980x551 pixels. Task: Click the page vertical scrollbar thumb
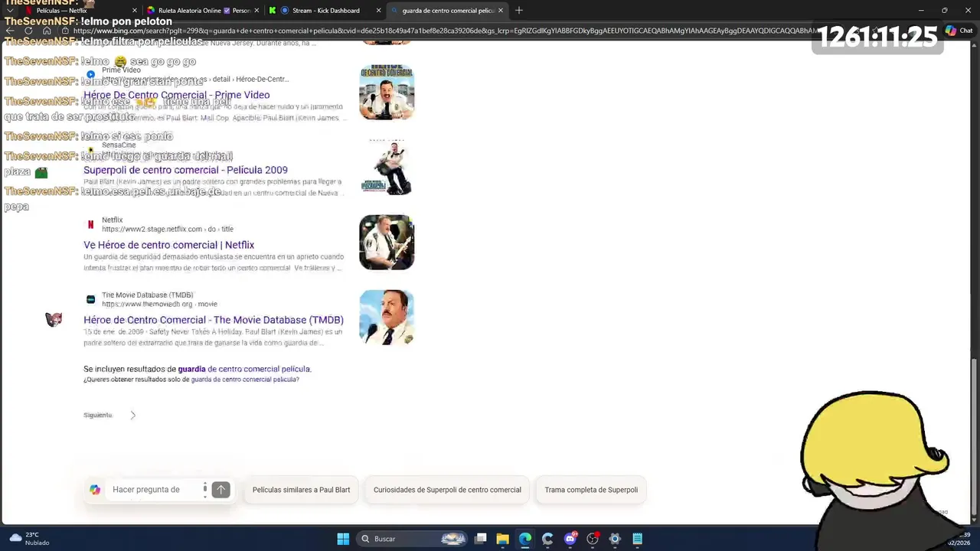coord(974,437)
